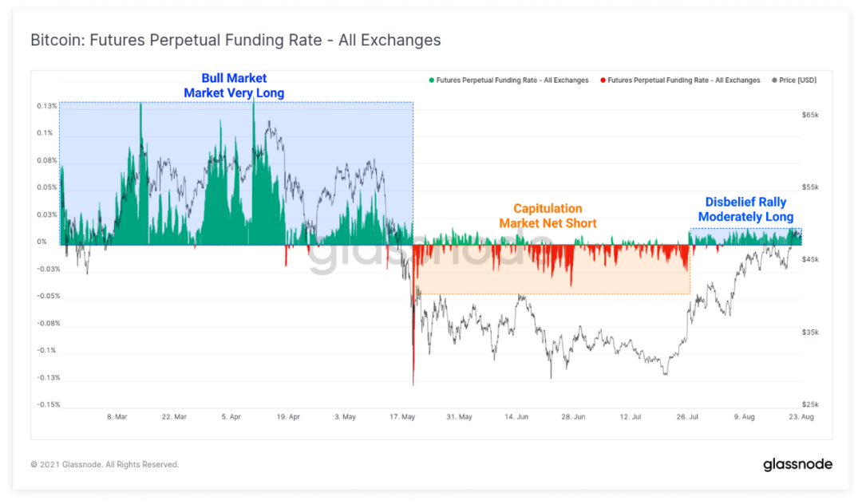The height and width of the screenshot is (504, 862).
Task: Click the chart title Bitcoin Futures Perpetual Funding Rate
Action: [235, 40]
